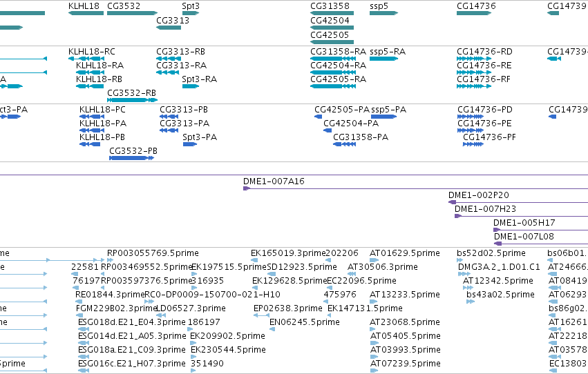The height and width of the screenshot is (374, 588).
Task: Select the CG3313 gene bar
Action: click(x=169, y=28)
